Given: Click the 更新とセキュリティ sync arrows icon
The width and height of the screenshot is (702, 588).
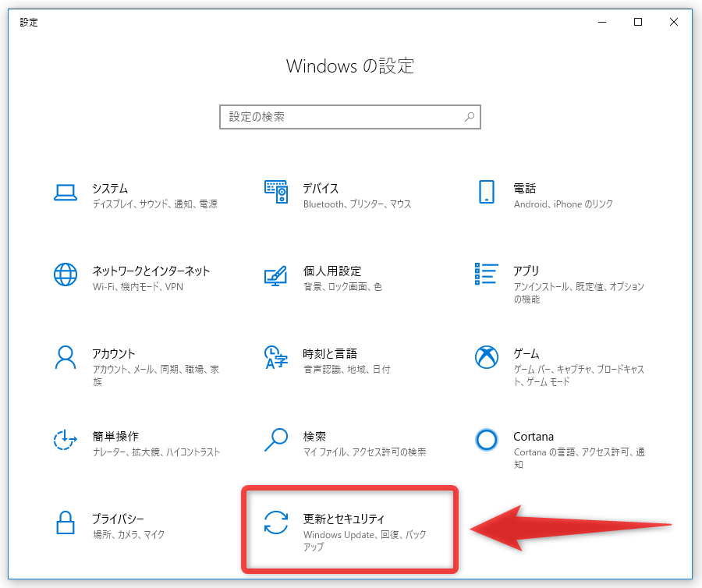Looking at the screenshot, I should (x=276, y=522).
